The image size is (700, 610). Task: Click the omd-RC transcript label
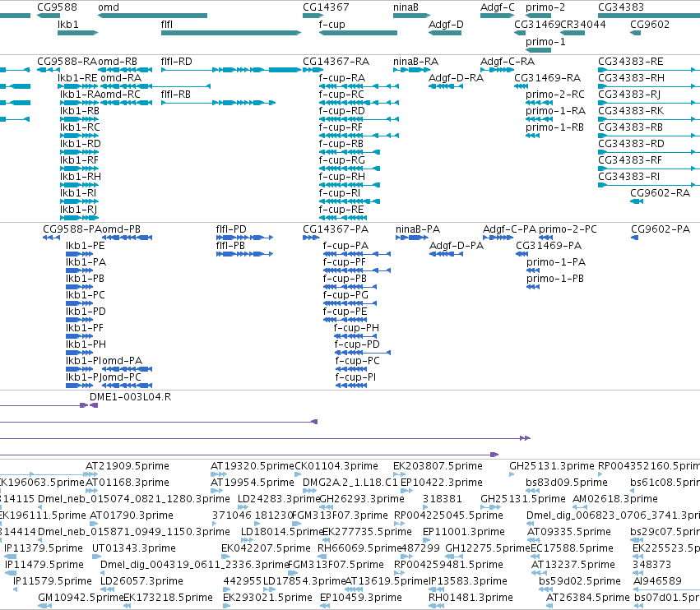click(121, 95)
